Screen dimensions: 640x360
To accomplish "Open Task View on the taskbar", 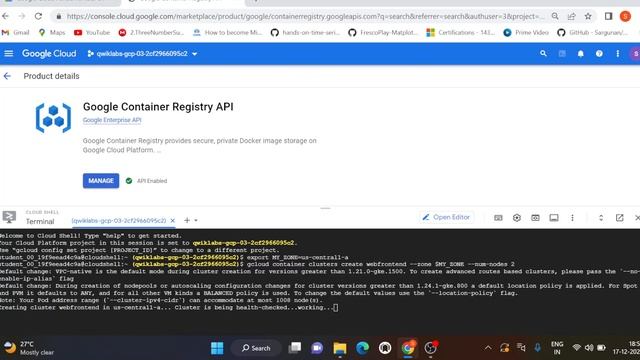I will coord(295,348).
